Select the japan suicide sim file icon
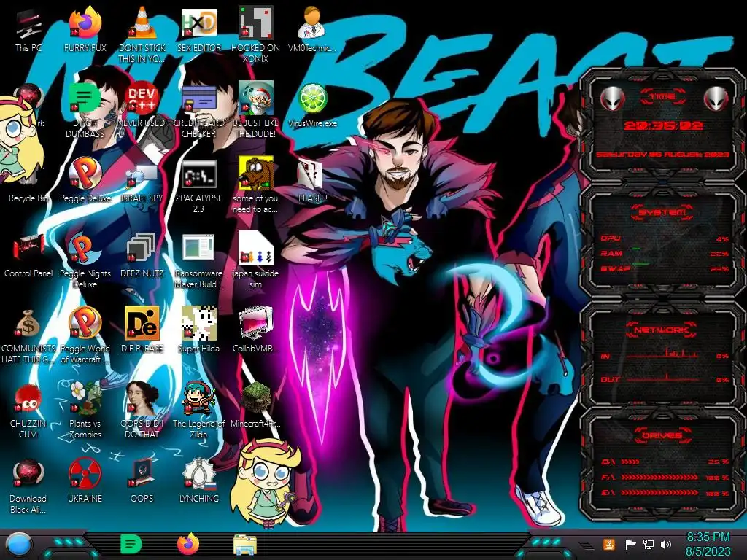Viewport: 747px width, 560px height. pos(255,249)
